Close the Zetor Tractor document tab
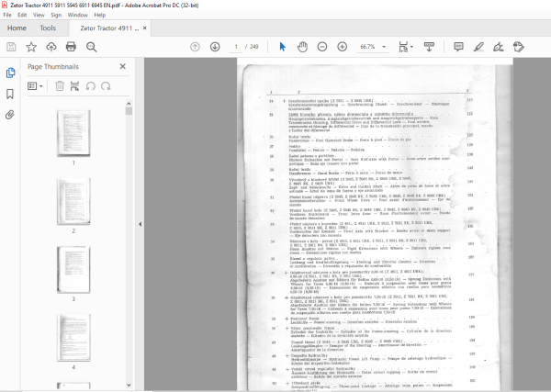 point(145,28)
